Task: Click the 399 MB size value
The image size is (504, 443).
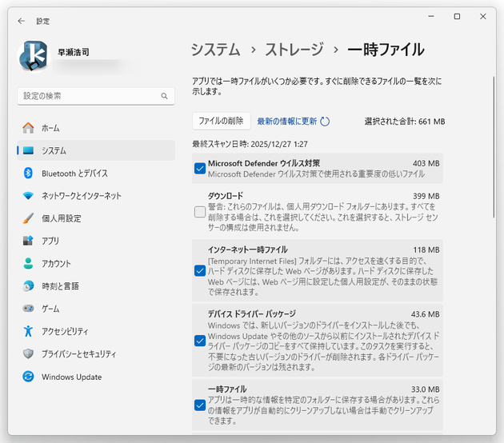Action: click(426, 196)
